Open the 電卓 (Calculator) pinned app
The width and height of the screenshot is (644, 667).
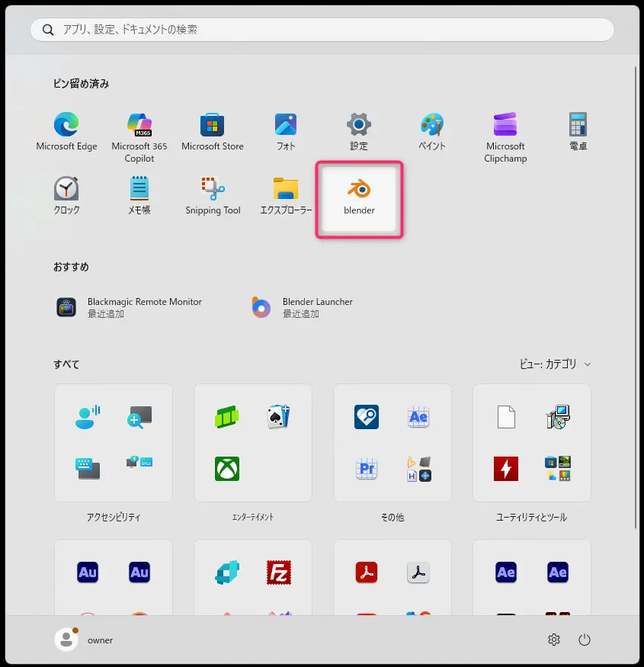578,131
